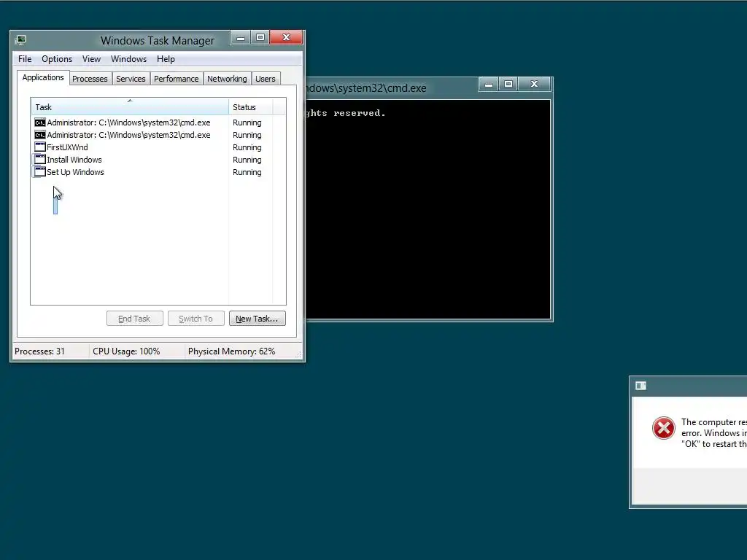Switch to the Applications tab
Viewport: 747px width, 560px height.
[x=43, y=77]
